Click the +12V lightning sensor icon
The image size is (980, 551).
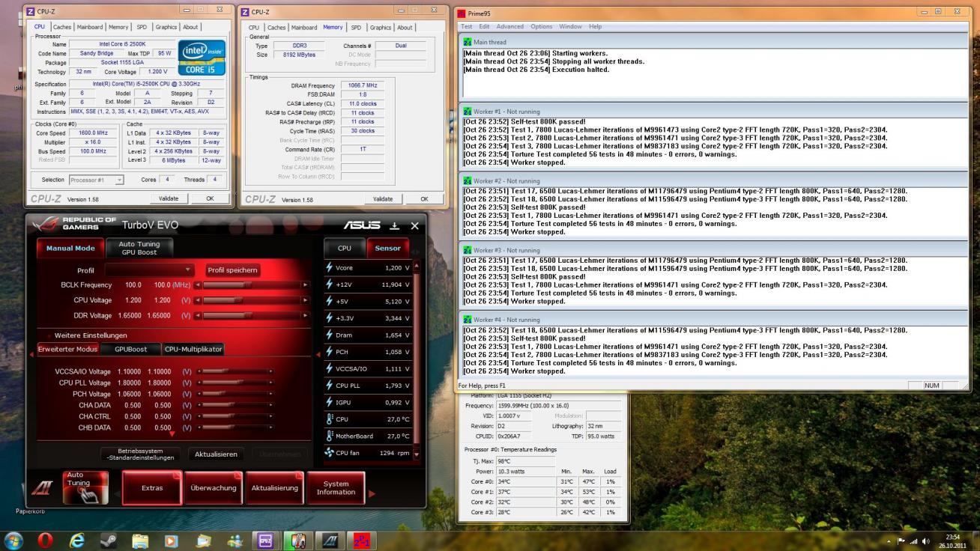point(329,284)
